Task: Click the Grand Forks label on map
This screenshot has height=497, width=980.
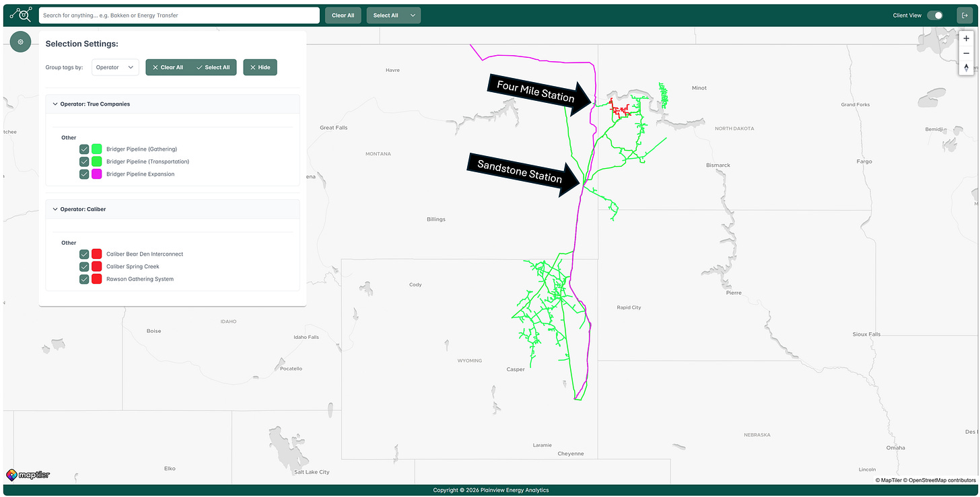Action: pyautogui.click(x=855, y=104)
